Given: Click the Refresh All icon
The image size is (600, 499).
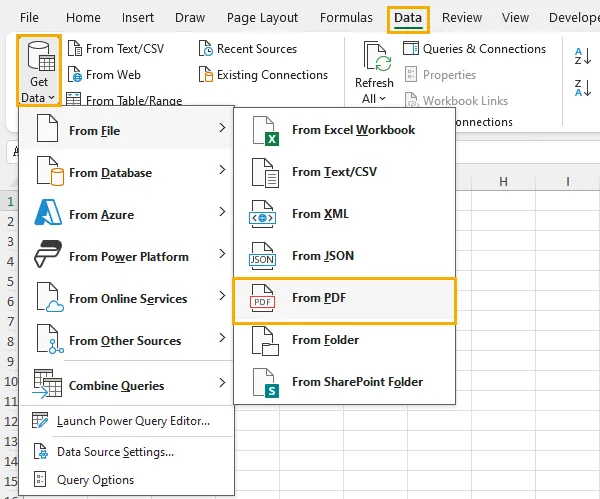Looking at the screenshot, I should tap(378, 57).
